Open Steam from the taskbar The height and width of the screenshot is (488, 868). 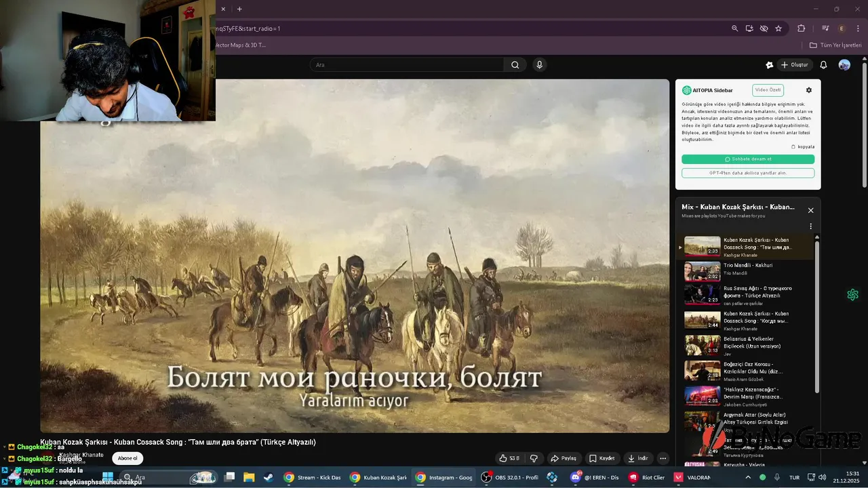coord(268,477)
